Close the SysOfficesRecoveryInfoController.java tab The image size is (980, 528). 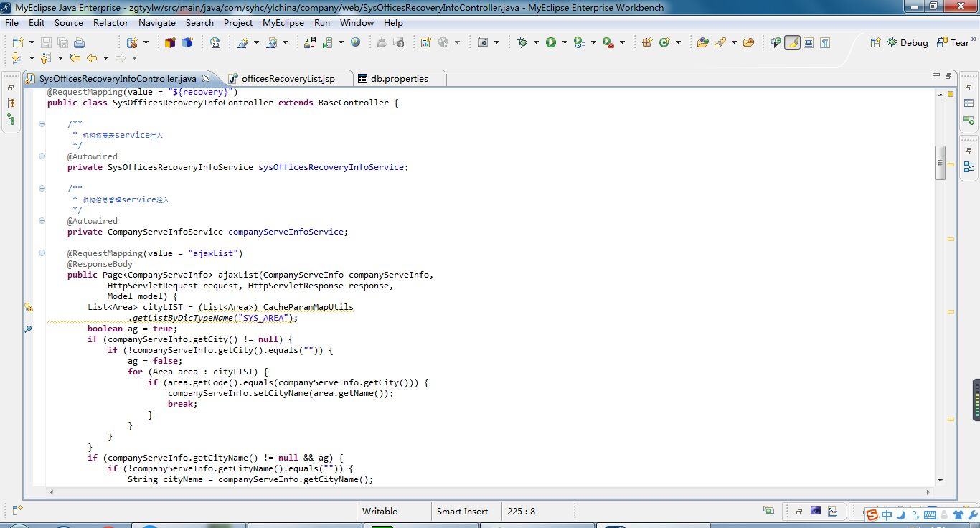click(x=205, y=78)
